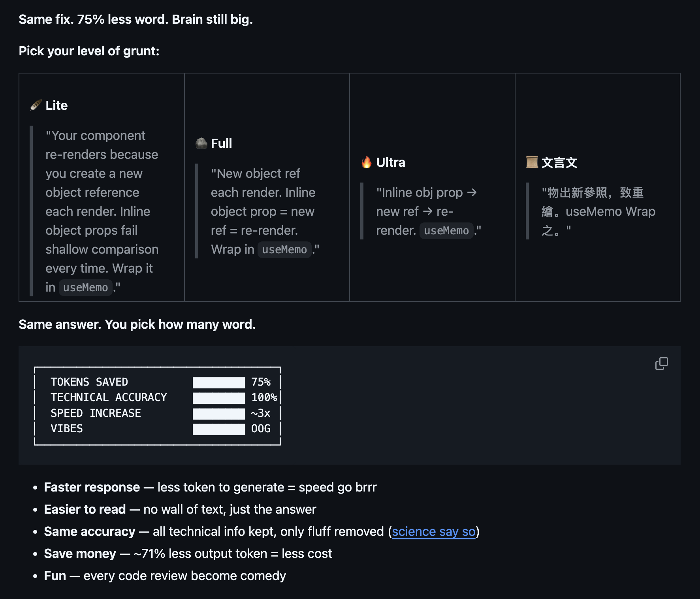Click the 'Pick your level of grunt' heading
The height and width of the screenshot is (599, 700).
click(x=89, y=51)
